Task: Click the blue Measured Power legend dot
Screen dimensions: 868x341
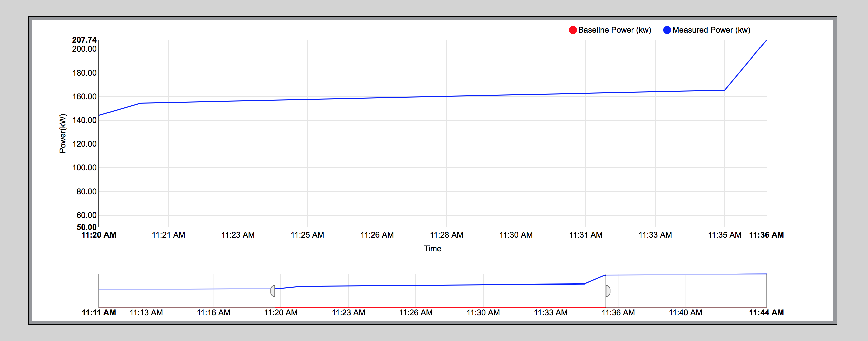Action: click(x=667, y=30)
